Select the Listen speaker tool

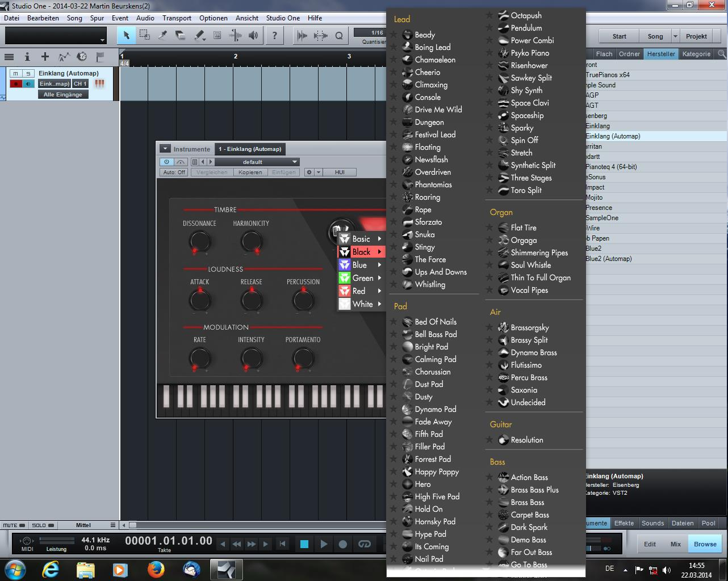pos(253,36)
